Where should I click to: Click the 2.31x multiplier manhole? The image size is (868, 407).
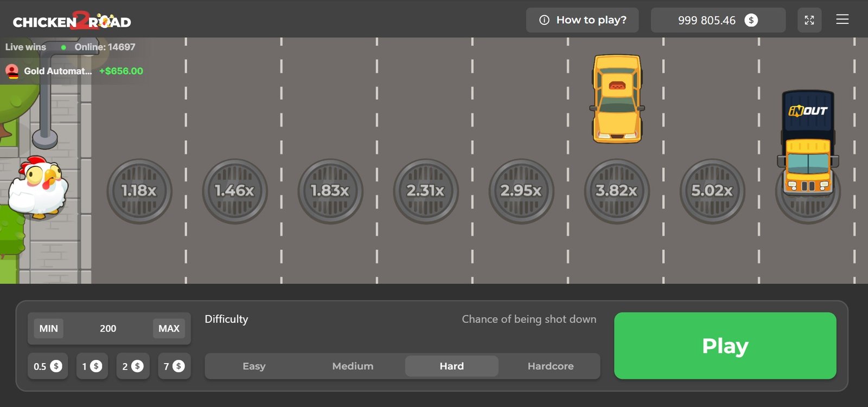pos(425,191)
